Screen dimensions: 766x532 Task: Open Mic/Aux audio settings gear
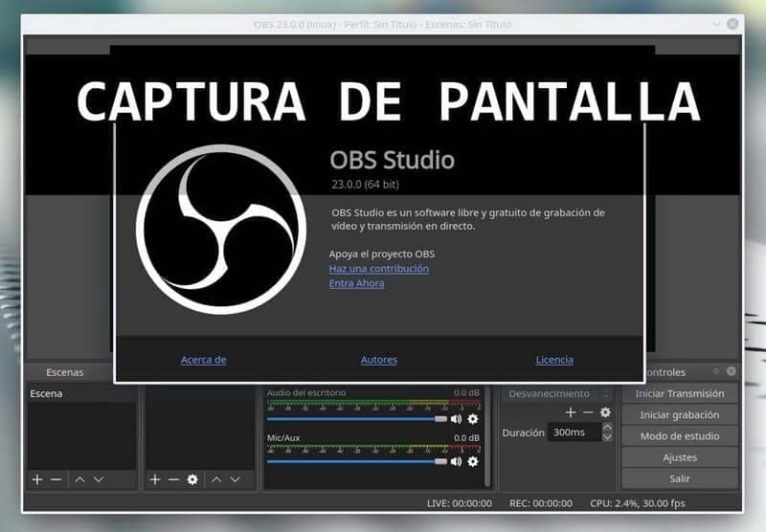tap(472, 461)
